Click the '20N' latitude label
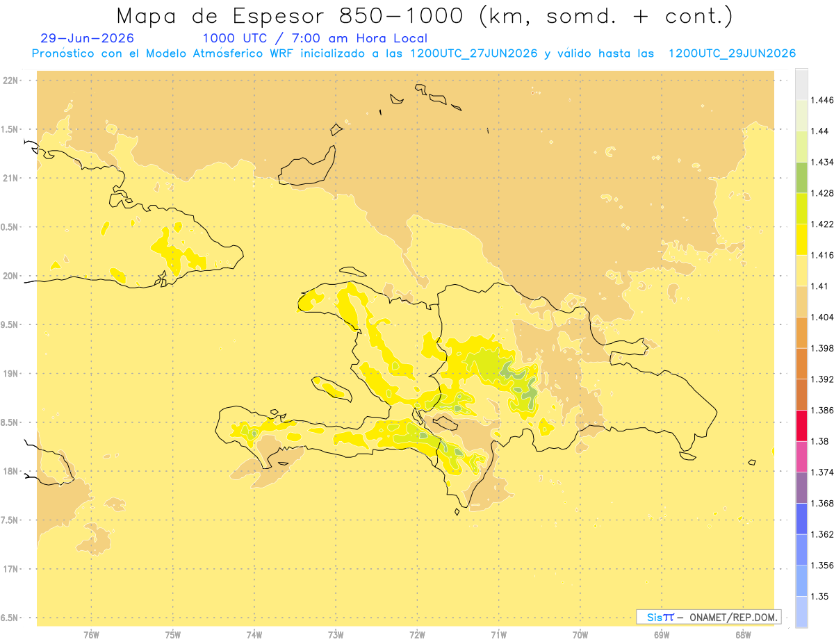This screenshot has width=834, height=644. pos(10,276)
